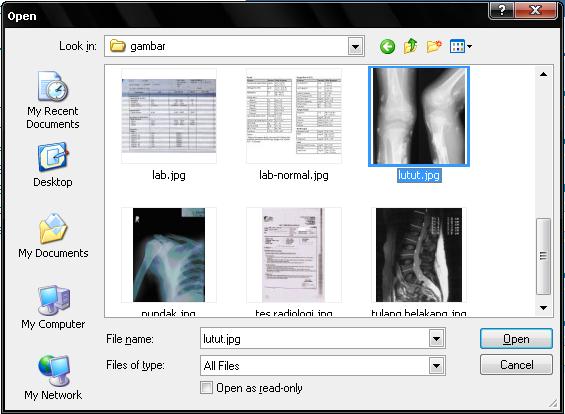565x414 pixels.
Task: Click the Open button
Action: [x=516, y=339]
